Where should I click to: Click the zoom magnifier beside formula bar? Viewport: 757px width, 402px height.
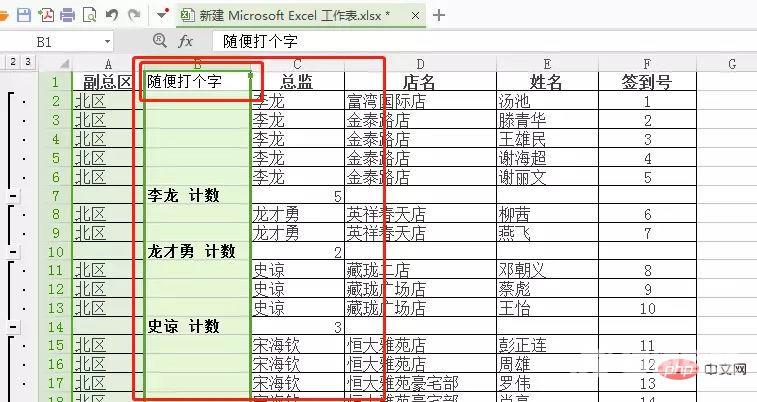[x=158, y=41]
